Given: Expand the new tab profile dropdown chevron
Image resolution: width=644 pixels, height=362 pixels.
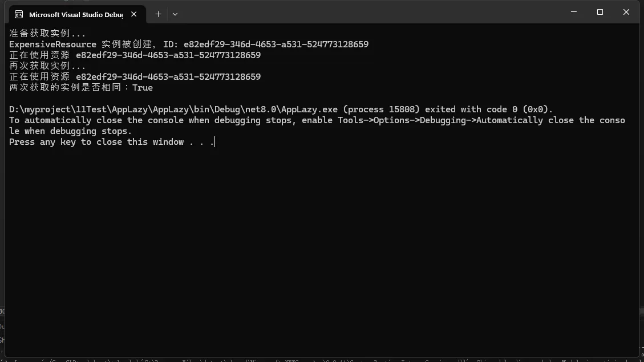Looking at the screenshot, I should tap(175, 14).
